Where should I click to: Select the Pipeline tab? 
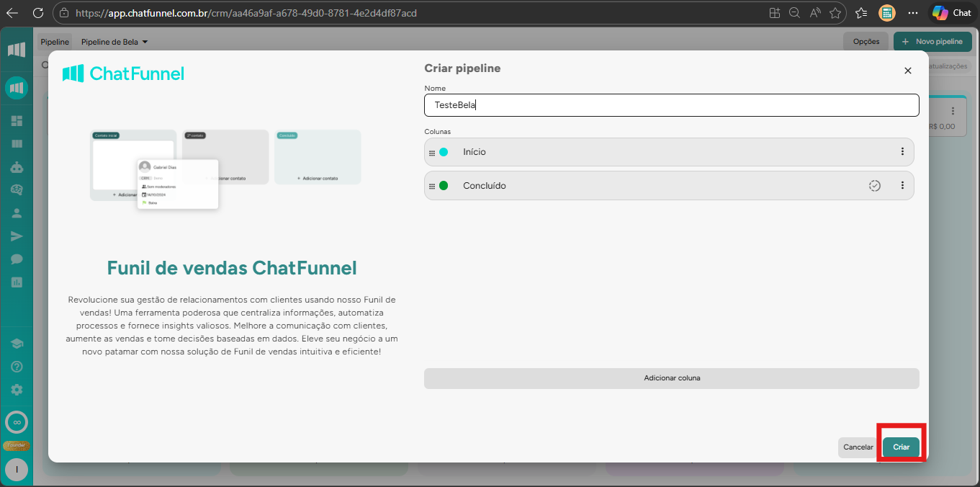(55, 43)
